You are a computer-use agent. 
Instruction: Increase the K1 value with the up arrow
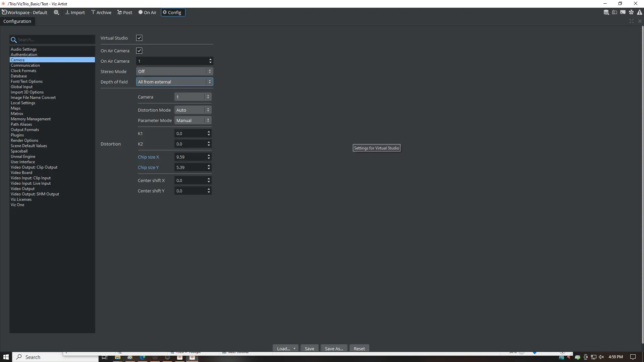pos(209,132)
